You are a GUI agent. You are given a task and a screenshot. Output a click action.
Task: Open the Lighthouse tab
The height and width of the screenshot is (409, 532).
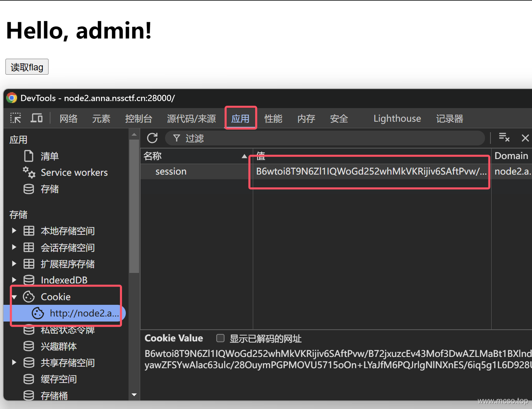click(x=397, y=119)
